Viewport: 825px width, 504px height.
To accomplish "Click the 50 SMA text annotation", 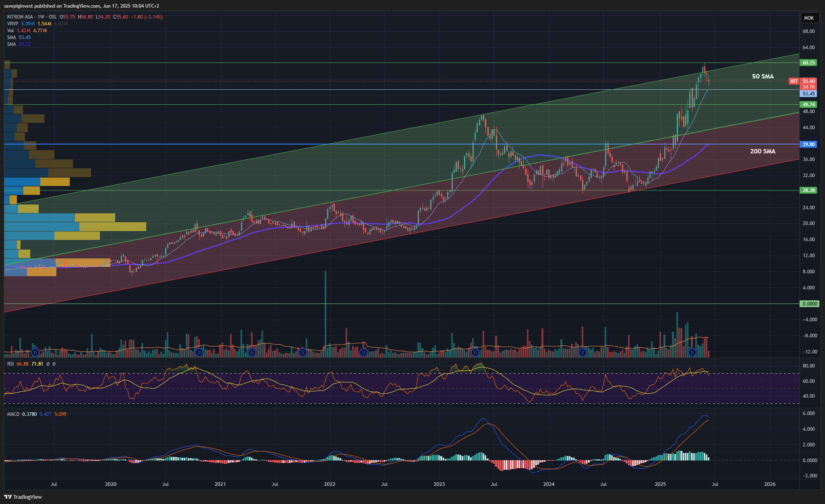I will pos(763,76).
